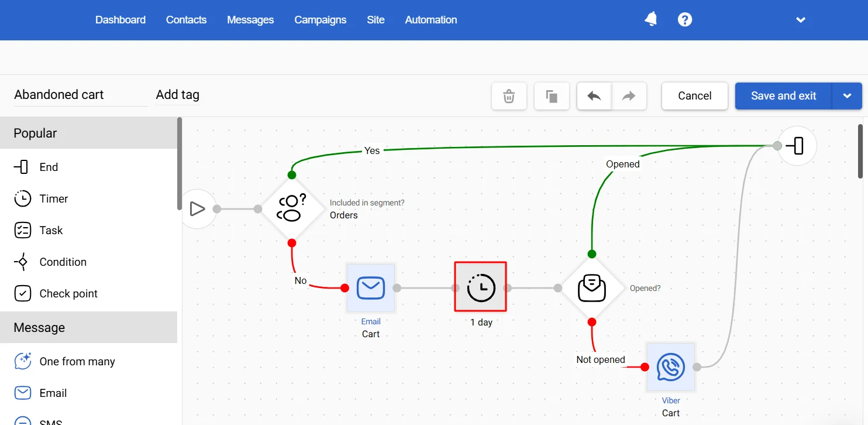Click the red Not opened output connector dot

point(592,321)
